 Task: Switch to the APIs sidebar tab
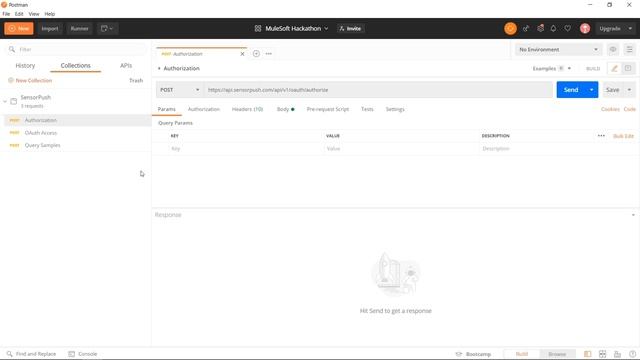click(126, 66)
